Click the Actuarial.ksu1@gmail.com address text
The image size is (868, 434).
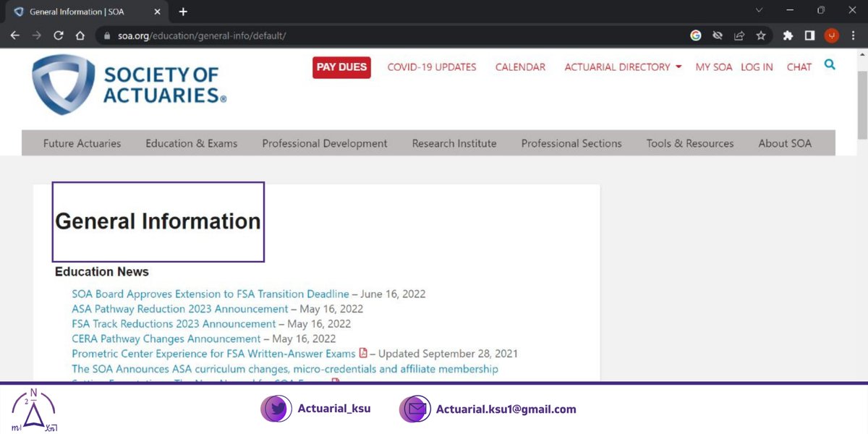[x=506, y=409]
